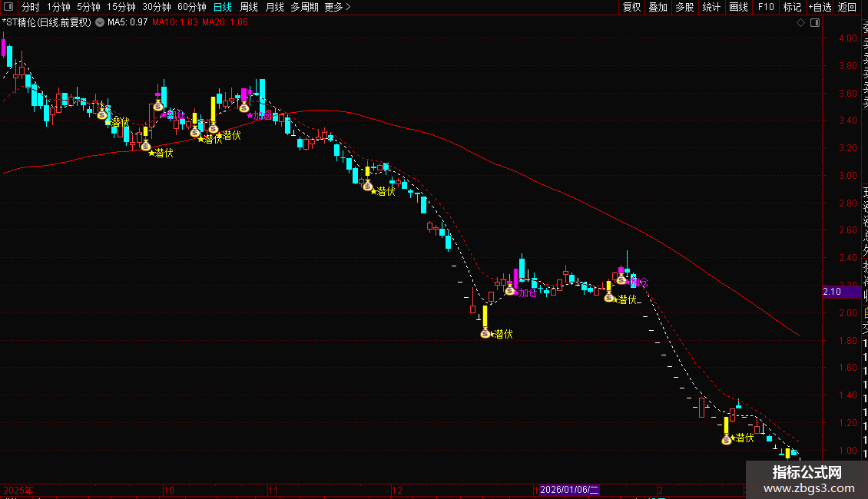Screen dimensions: 868x499
Task: Click the diamond marker icon in chart corner
Action: click(x=800, y=23)
